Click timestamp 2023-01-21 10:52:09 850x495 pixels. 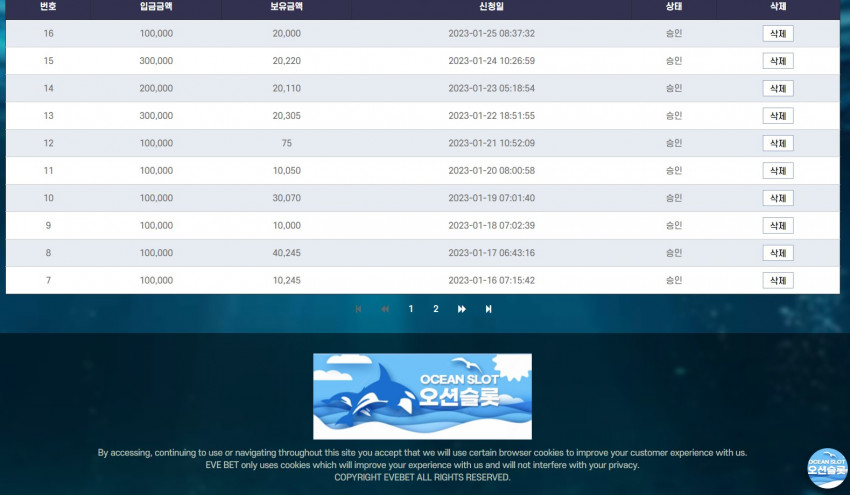(491, 143)
